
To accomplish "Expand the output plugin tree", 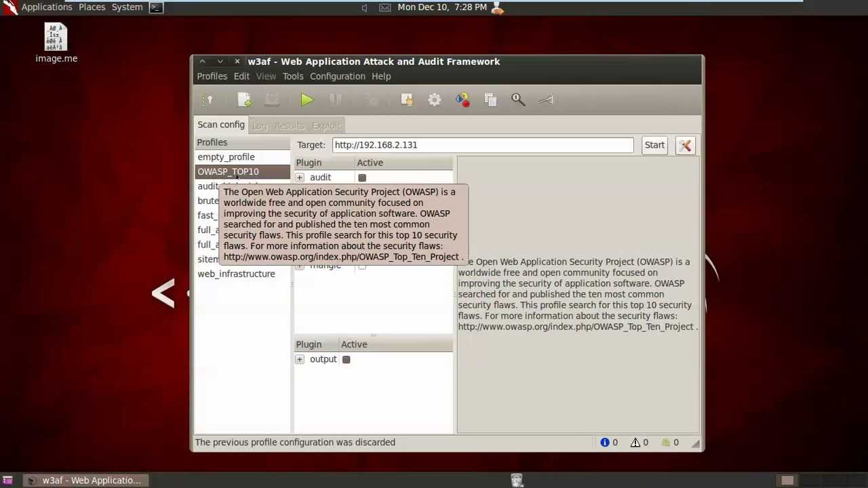I will [300, 359].
